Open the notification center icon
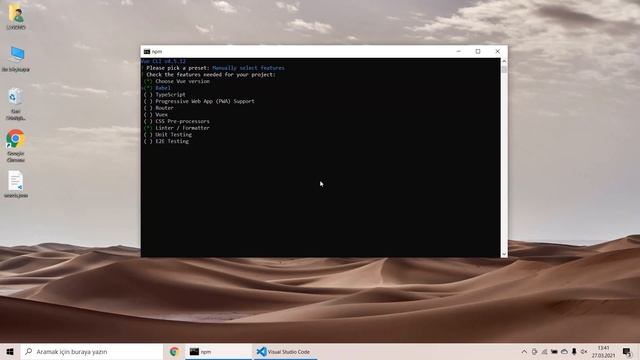Image resolution: width=640 pixels, height=360 pixels. (x=627, y=351)
